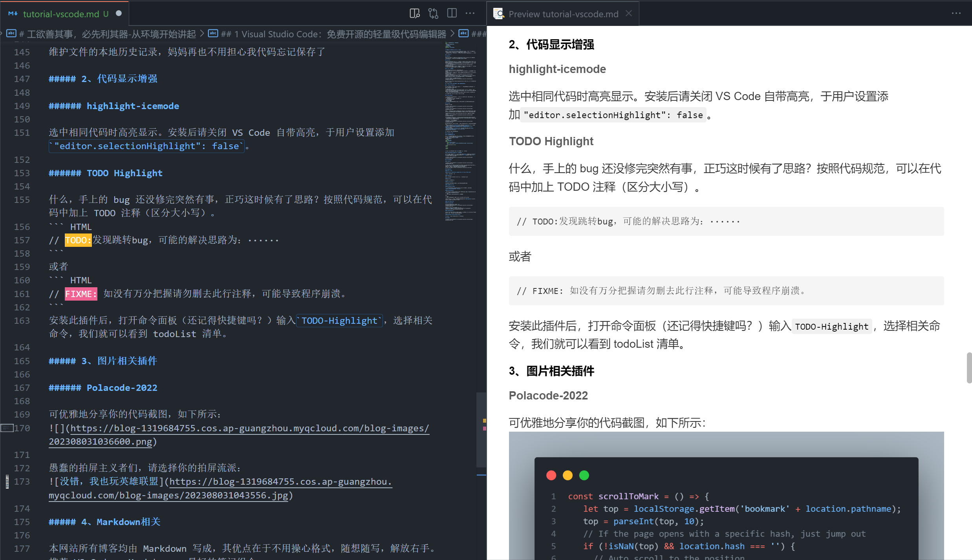This screenshot has width=972, height=560.
Task: Open preview to the side icon
Action: click(414, 14)
